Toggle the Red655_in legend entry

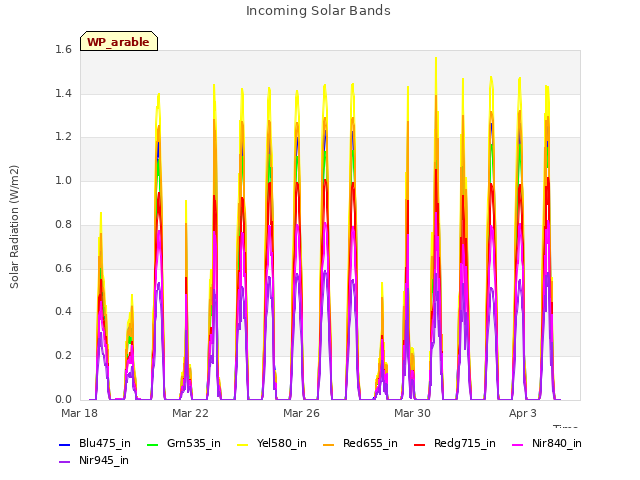coord(360,444)
